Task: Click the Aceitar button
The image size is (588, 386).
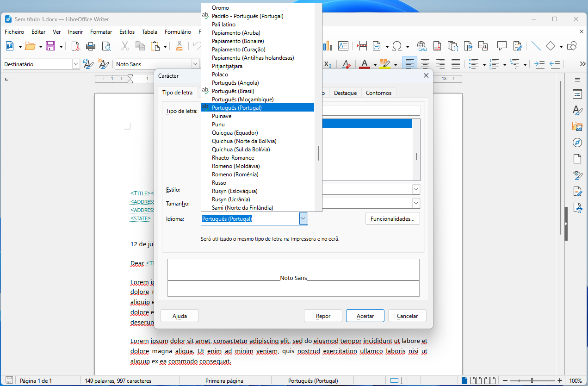Action: [365, 316]
